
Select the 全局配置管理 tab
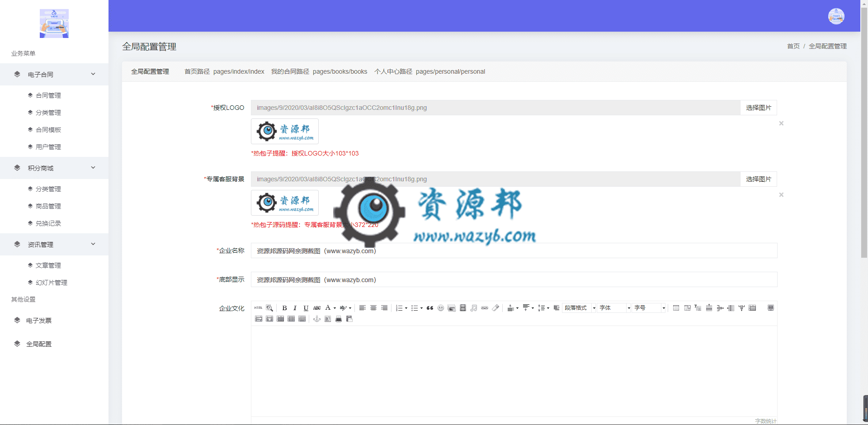click(150, 71)
